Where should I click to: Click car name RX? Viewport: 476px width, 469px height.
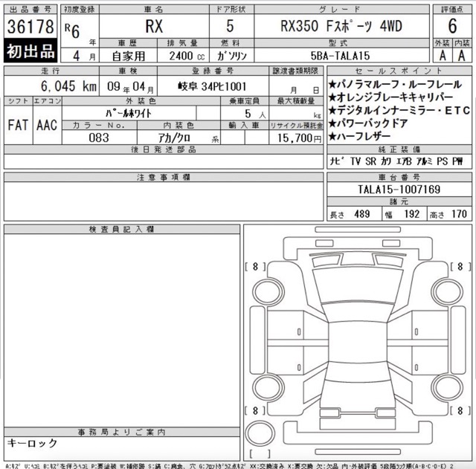(x=154, y=27)
